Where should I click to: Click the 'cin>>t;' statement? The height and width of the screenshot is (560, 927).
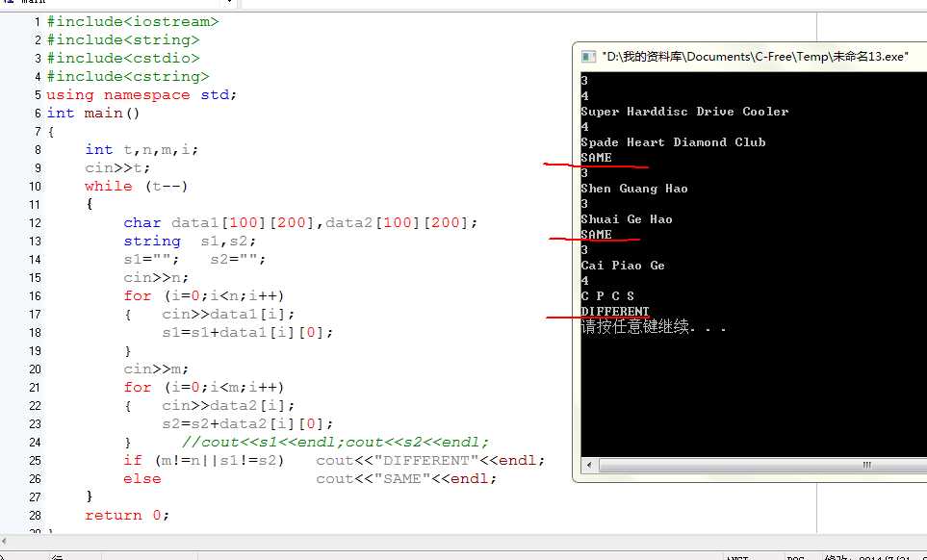coord(117,167)
